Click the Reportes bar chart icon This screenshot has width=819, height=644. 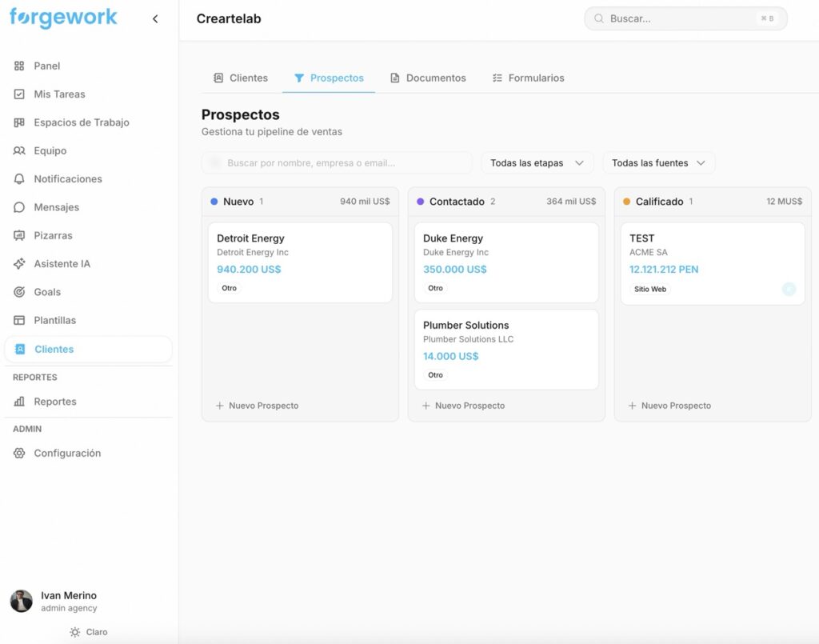click(x=19, y=402)
